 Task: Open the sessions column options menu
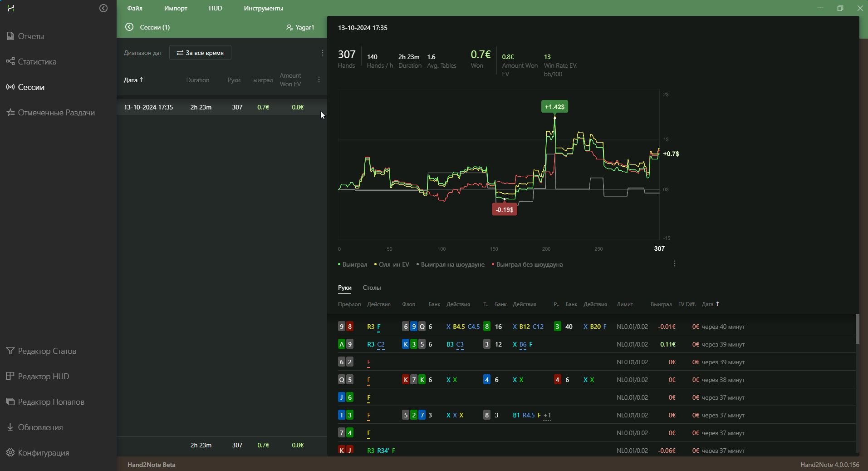(x=319, y=80)
